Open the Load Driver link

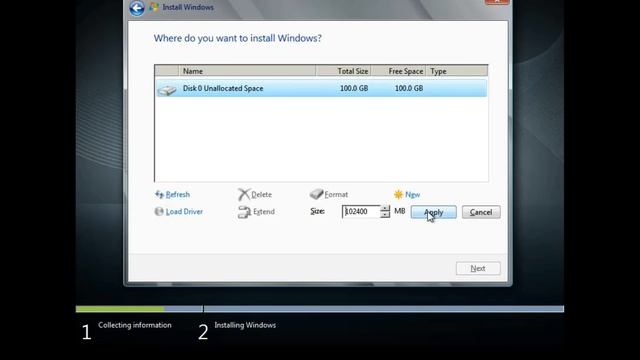pos(184,211)
